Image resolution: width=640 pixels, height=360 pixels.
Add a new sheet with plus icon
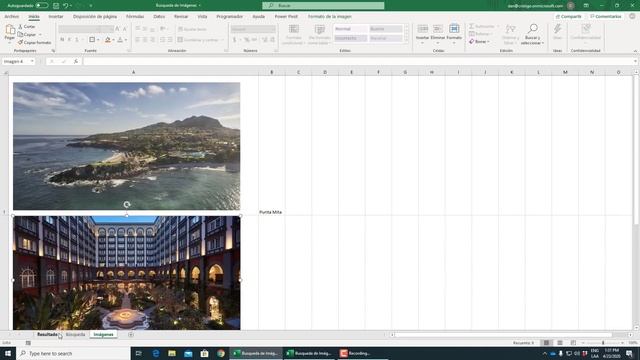coord(131,335)
